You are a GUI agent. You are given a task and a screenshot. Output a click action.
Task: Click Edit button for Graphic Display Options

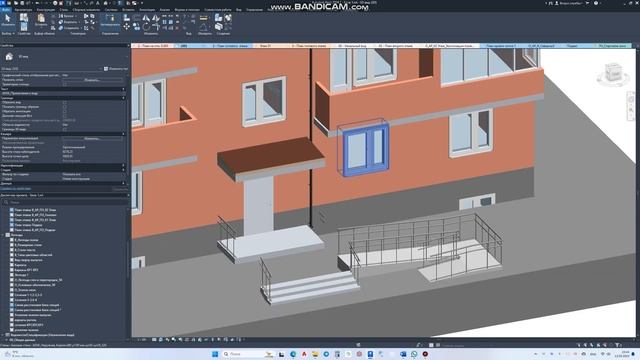[x=92, y=80]
